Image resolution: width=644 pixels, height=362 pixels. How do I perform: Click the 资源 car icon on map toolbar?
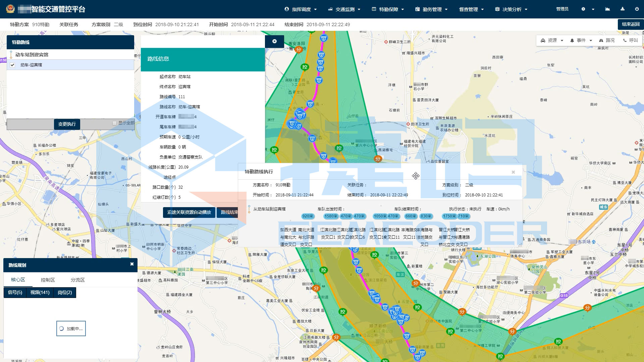543,41
